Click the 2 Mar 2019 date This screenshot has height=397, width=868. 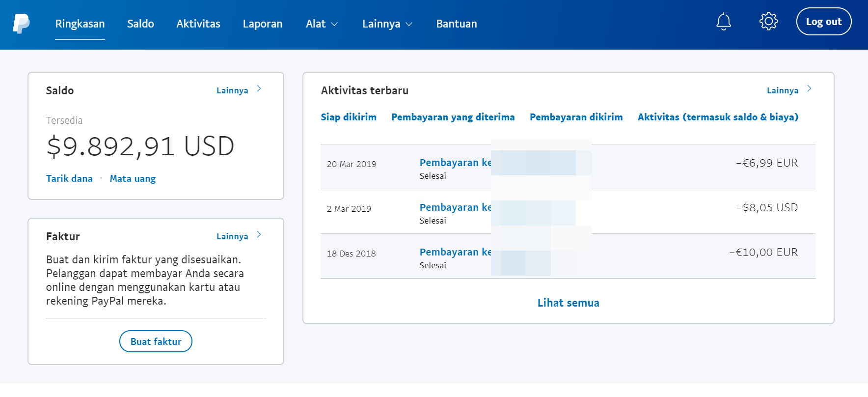349,209
